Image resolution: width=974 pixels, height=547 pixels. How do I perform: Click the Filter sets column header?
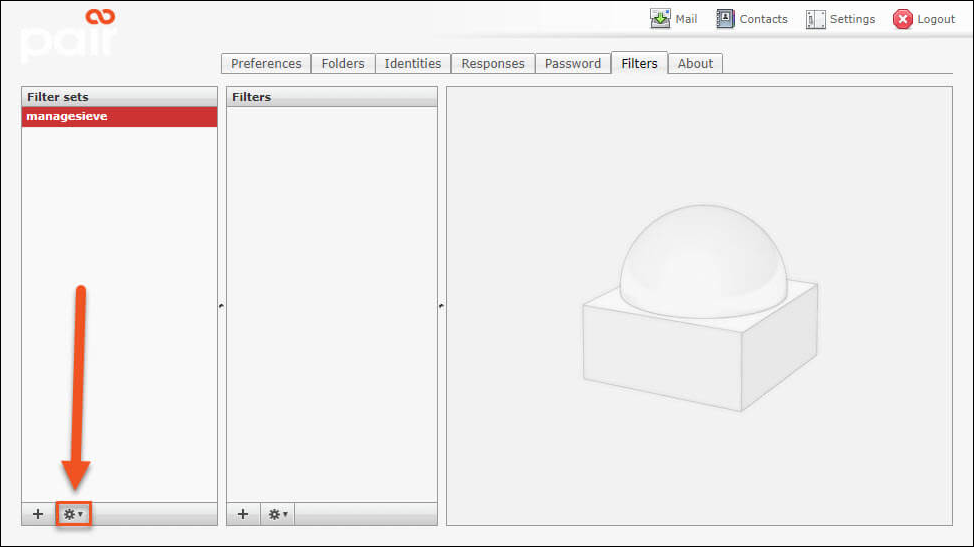[x=119, y=97]
